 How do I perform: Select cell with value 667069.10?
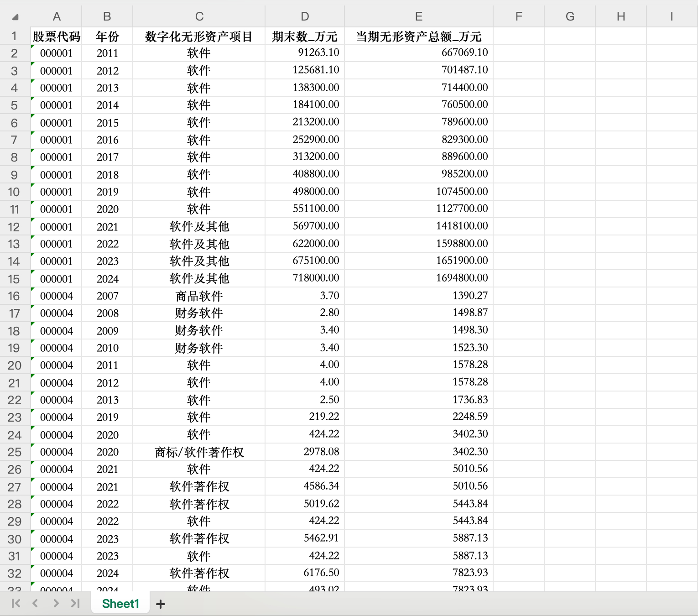[x=419, y=53]
